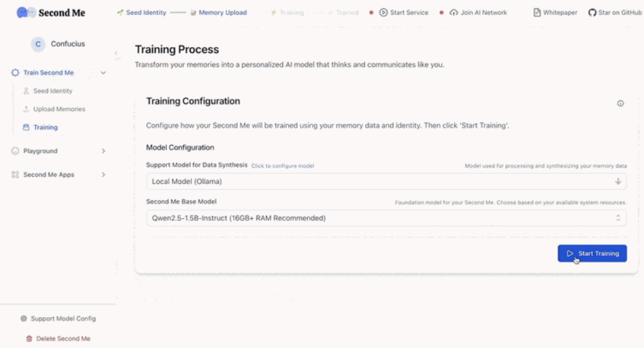Expand the Playground section chevron
The height and width of the screenshot is (348, 644).
click(x=103, y=151)
